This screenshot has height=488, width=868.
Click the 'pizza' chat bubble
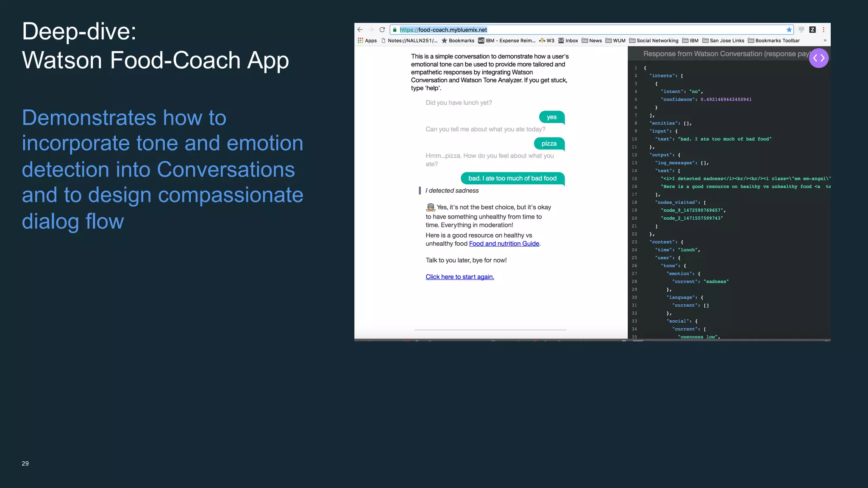549,144
